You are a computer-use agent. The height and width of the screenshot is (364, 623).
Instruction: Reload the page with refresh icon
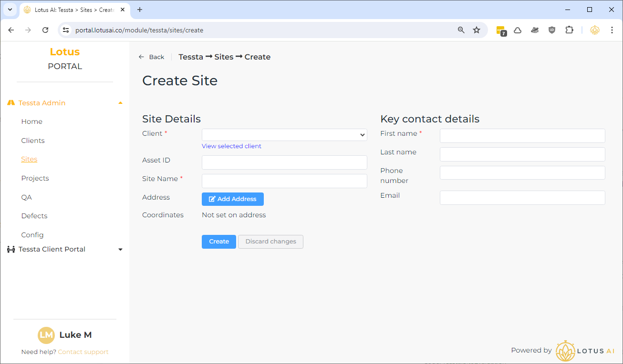(45, 30)
